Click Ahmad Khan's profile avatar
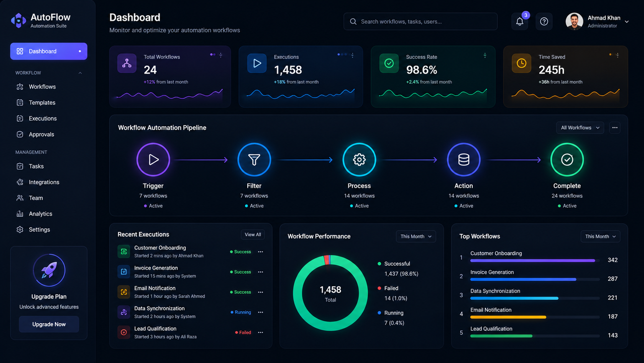 (x=575, y=22)
